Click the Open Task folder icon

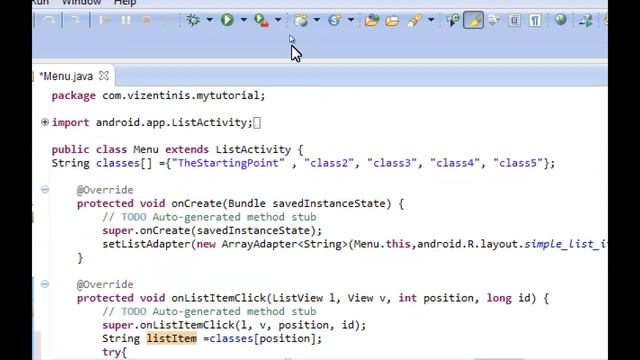[392, 20]
